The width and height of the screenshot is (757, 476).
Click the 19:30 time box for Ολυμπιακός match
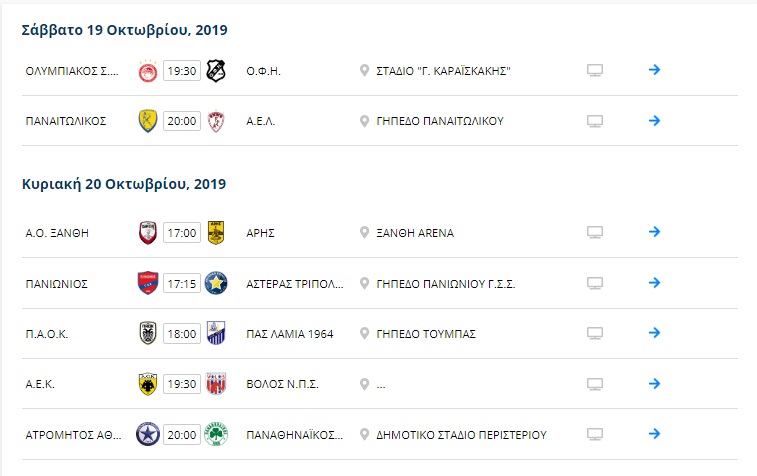(x=182, y=71)
